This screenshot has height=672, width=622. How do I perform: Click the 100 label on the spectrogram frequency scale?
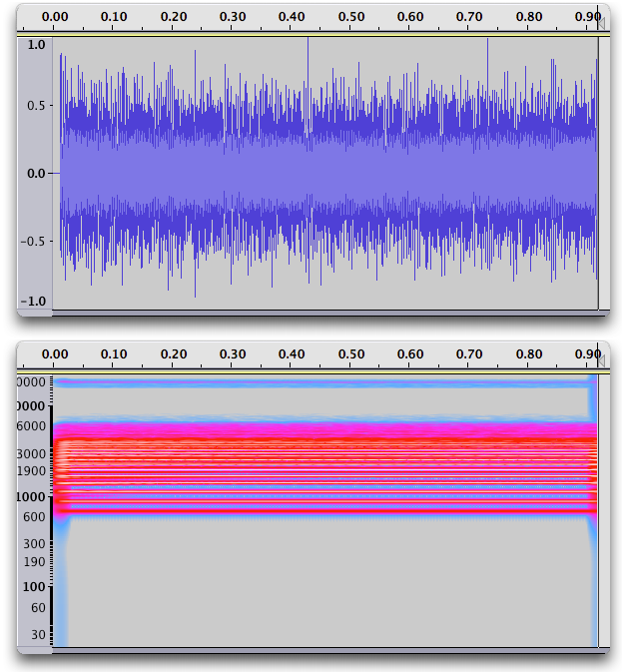36,587
